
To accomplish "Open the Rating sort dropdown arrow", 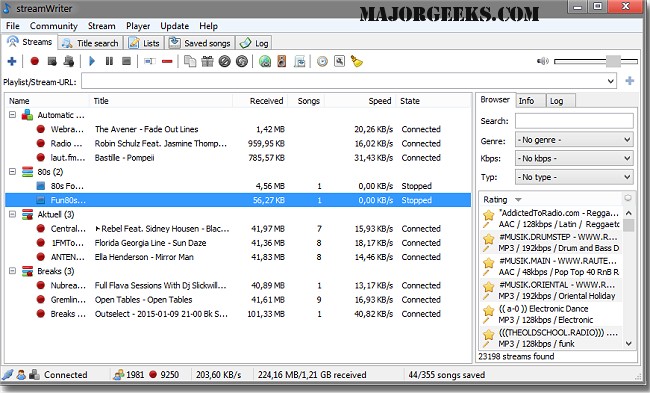I will (x=518, y=200).
